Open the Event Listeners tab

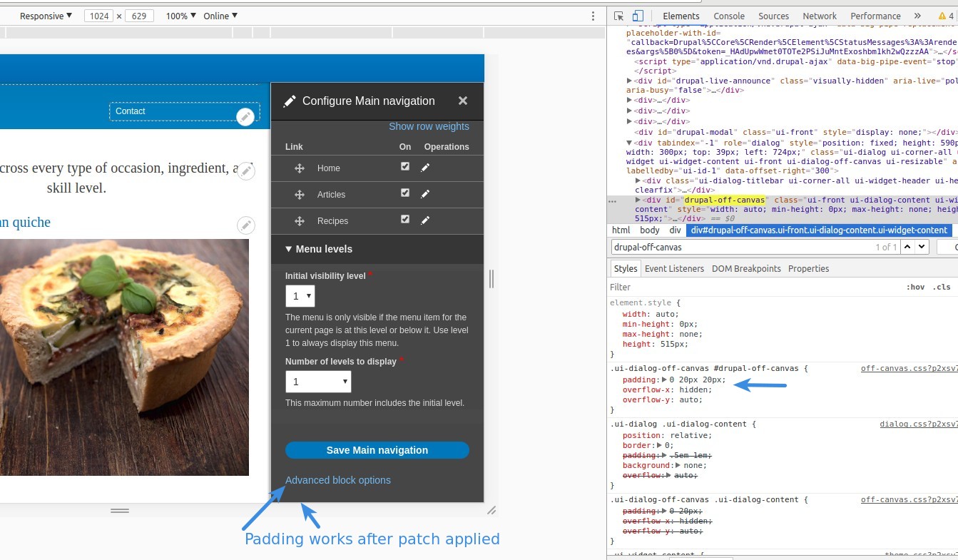tap(674, 268)
